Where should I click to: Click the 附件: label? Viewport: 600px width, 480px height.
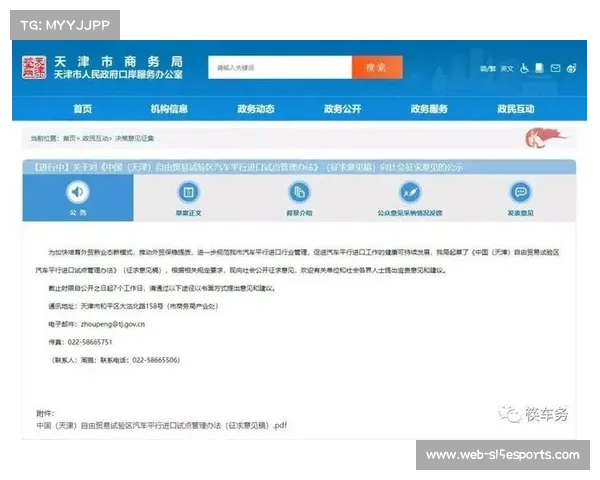(45, 413)
